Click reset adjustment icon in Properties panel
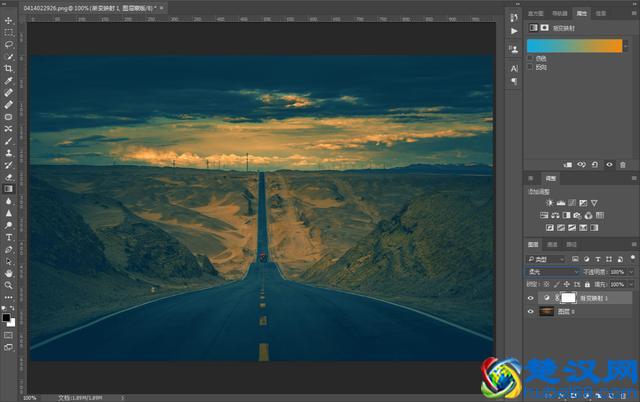640x402 pixels. click(x=596, y=164)
